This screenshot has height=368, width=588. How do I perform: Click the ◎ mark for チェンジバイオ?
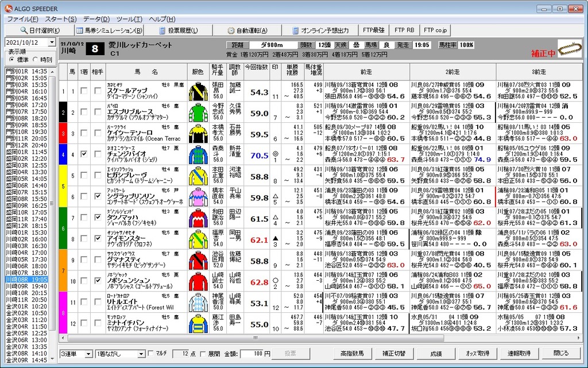[x=276, y=154]
